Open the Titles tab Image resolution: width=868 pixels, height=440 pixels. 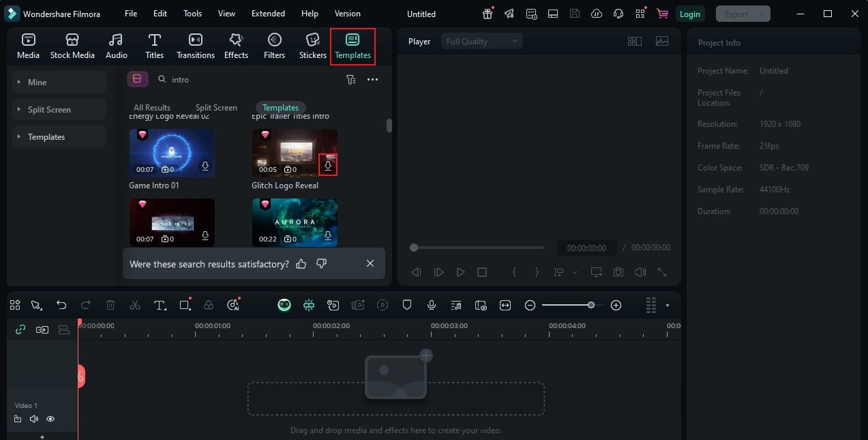pos(155,46)
